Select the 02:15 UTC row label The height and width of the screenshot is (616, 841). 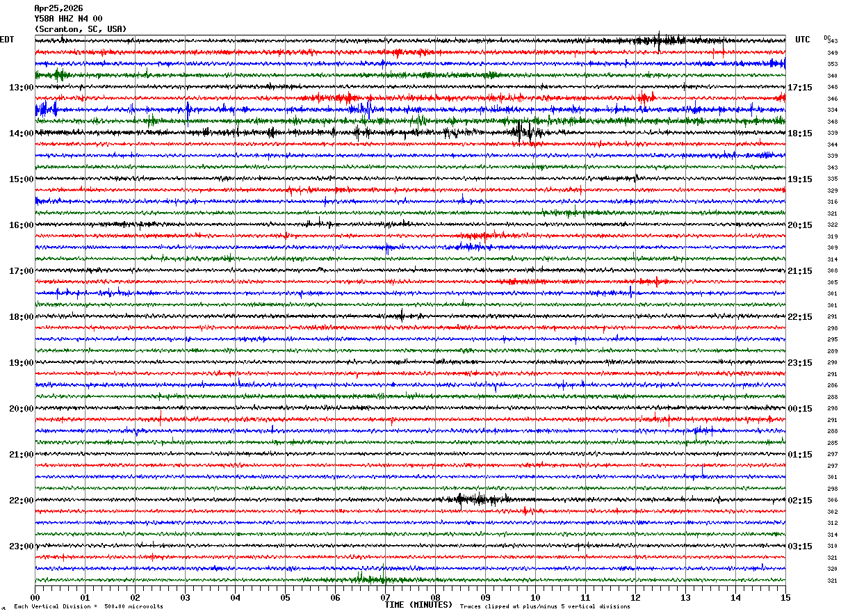coord(800,500)
